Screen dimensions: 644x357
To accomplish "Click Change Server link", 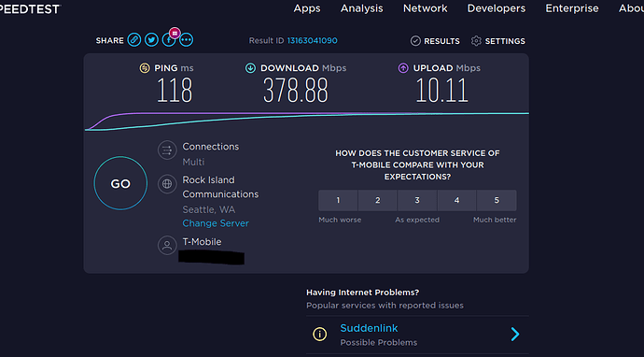I will (x=216, y=223).
